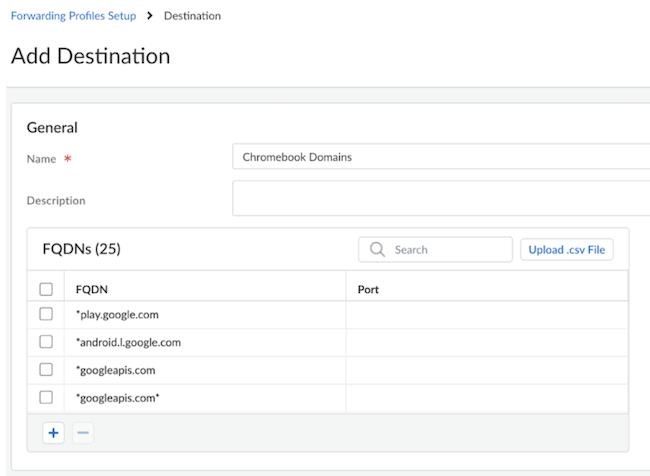The width and height of the screenshot is (650, 476).
Task: Click the Port cell for *android.l.google.com
Action: pos(486,342)
